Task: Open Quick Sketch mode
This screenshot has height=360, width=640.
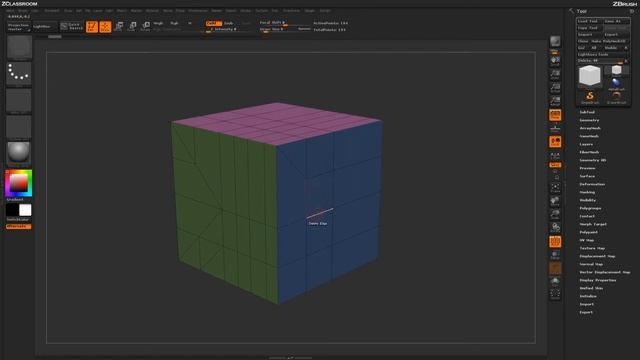Action: [72, 27]
